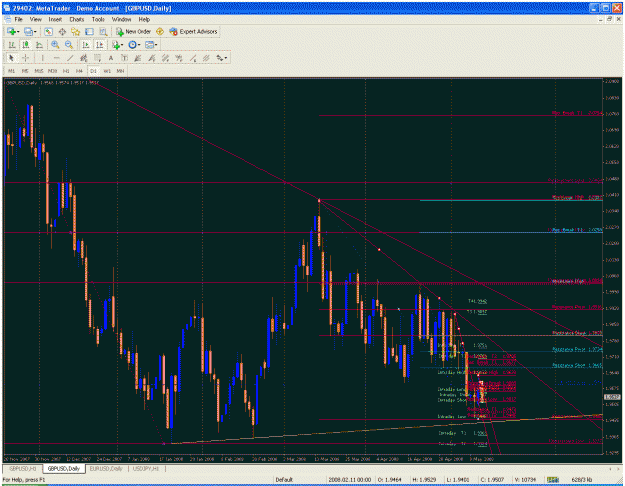Select the Crosshair tool
Viewport: 625px width, 486px height.
(x=25, y=58)
